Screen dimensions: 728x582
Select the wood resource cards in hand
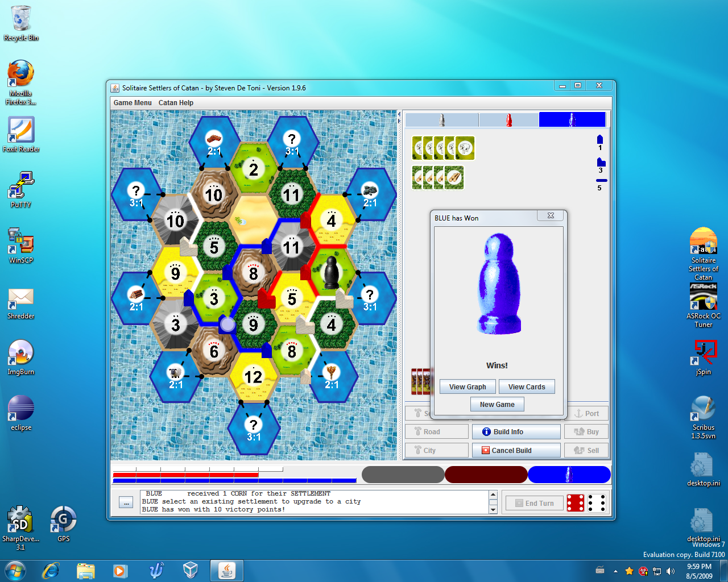[x=438, y=178]
